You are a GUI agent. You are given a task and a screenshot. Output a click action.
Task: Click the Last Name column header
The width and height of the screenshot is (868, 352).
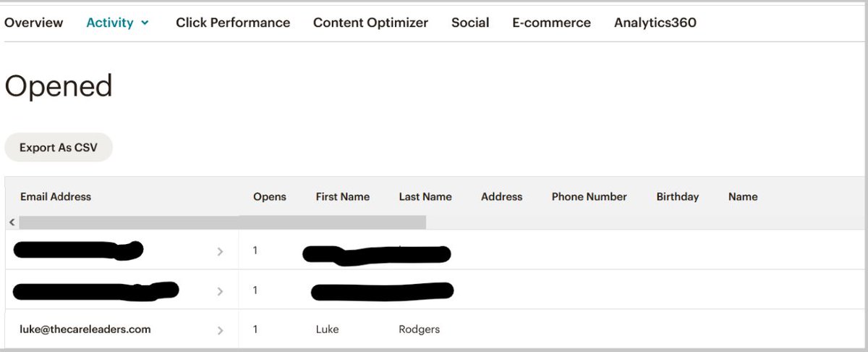tap(425, 196)
